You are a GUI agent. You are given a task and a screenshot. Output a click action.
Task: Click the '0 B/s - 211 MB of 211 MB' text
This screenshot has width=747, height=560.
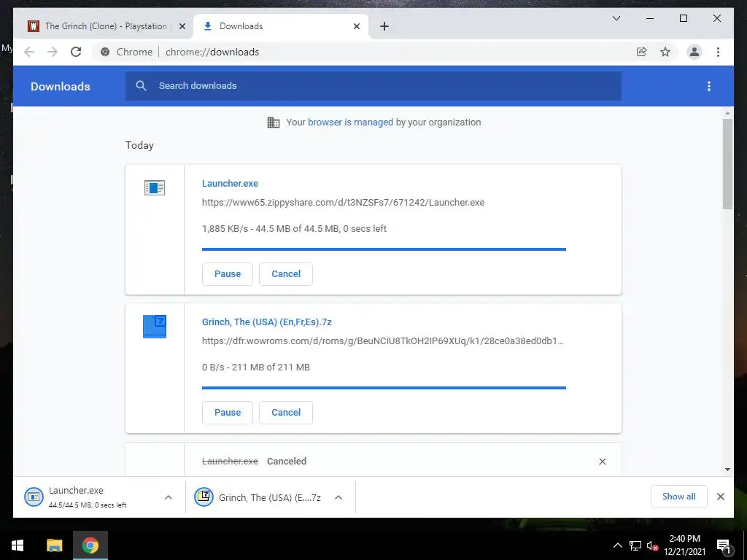point(256,367)
